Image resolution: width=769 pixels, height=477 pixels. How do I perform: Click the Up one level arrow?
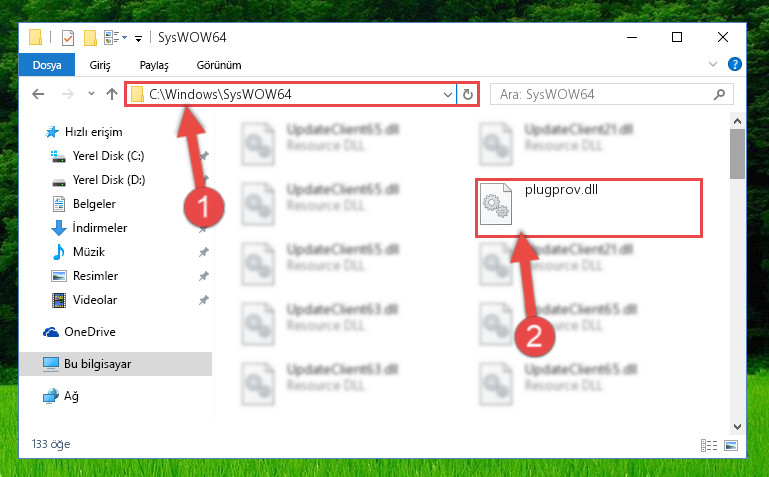click(112, 94)
